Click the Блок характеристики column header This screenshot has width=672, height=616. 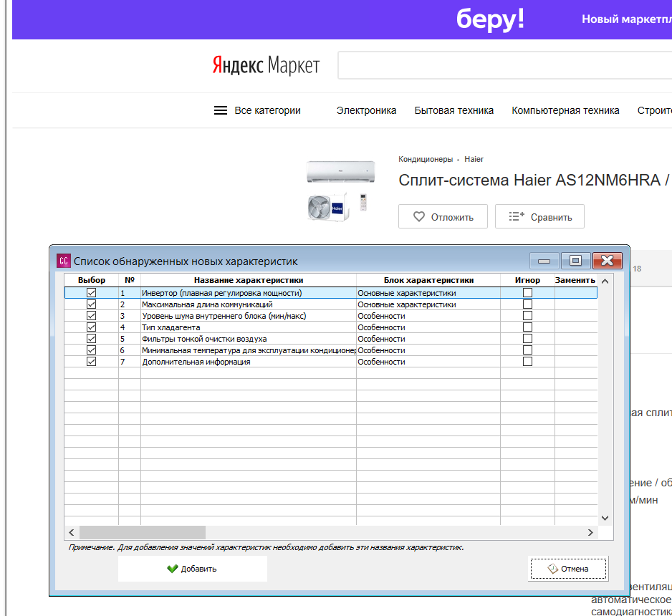[x=428, y=280]
